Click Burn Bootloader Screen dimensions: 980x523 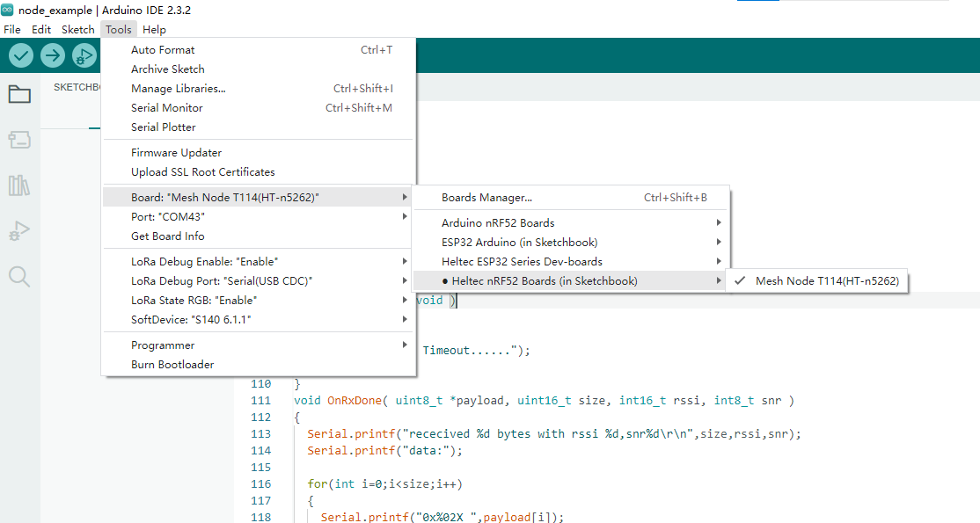[x=172, y=365]
